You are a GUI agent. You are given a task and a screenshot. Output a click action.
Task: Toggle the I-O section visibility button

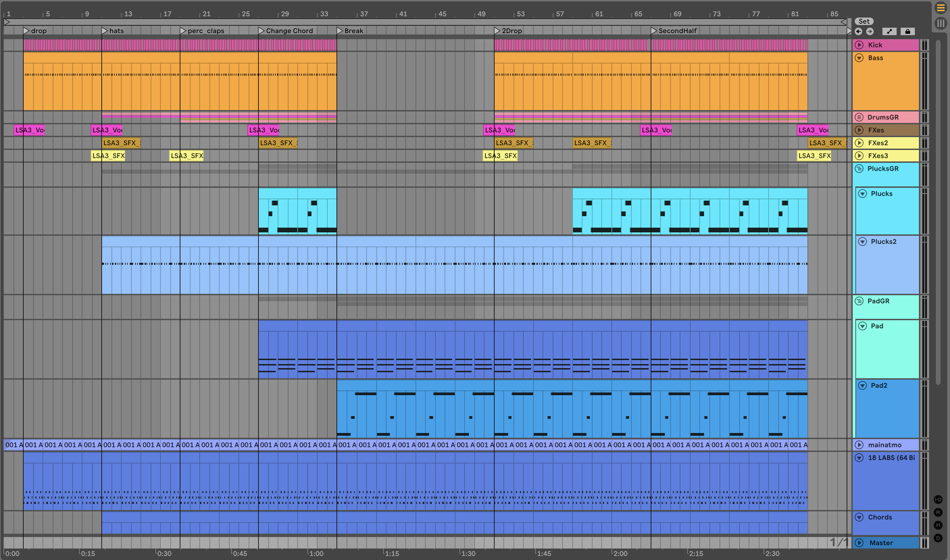(x=938, y=499)
